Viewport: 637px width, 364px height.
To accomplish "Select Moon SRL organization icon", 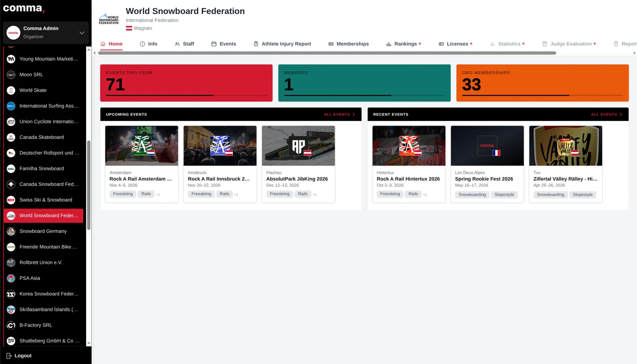I will pyautogui.click(x=11, y=74).
